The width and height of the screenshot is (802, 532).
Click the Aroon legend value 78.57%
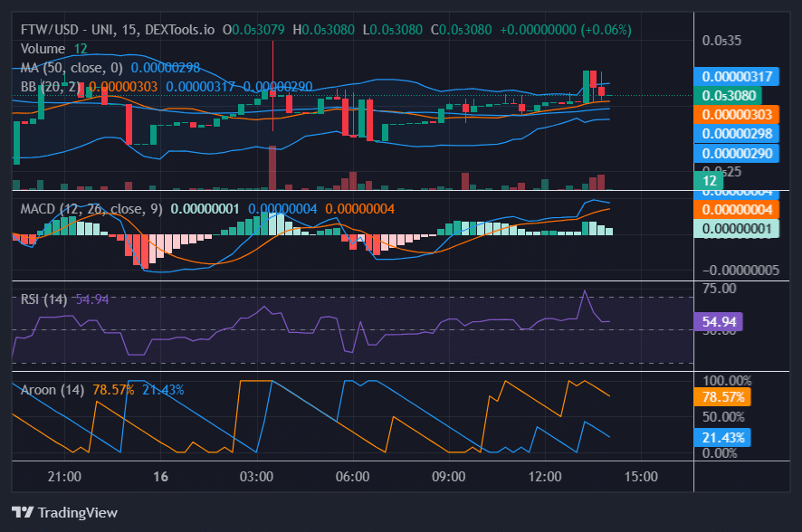pyautogui.click(x=113, y=390)
